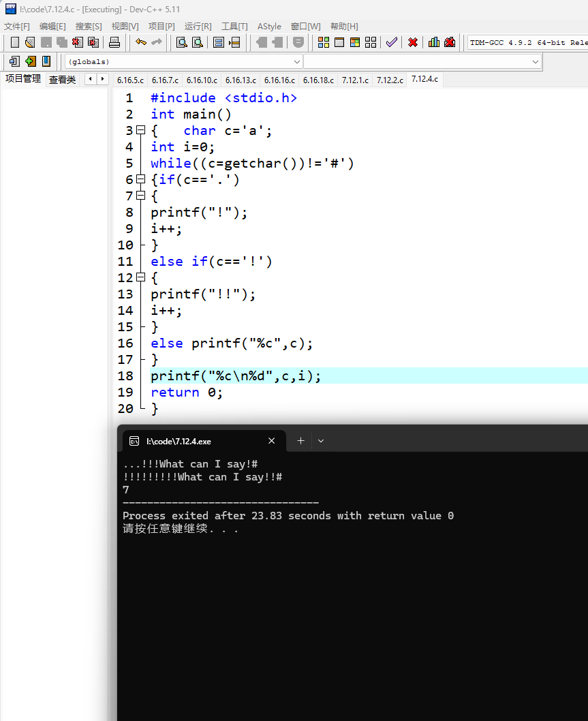The image size is (588, 721).
Task: Click the Save file icon
Action: [46, 42]
